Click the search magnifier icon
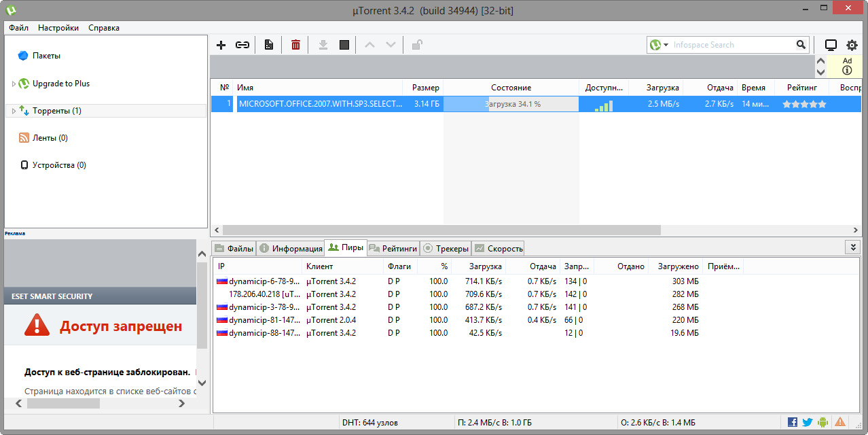Image resolution: width=868 pixels, height=435 pixels. tap(801, 45)
